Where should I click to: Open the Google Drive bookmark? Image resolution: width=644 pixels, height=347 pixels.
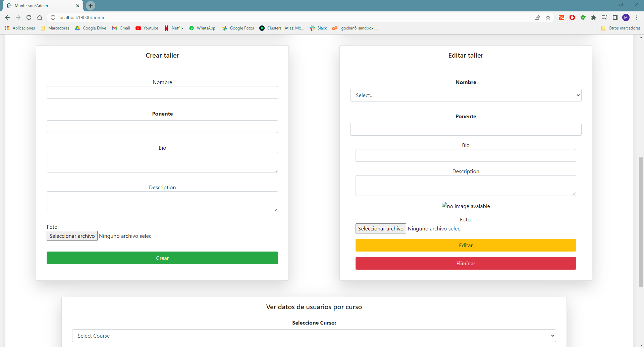click(x=91, y=28)
